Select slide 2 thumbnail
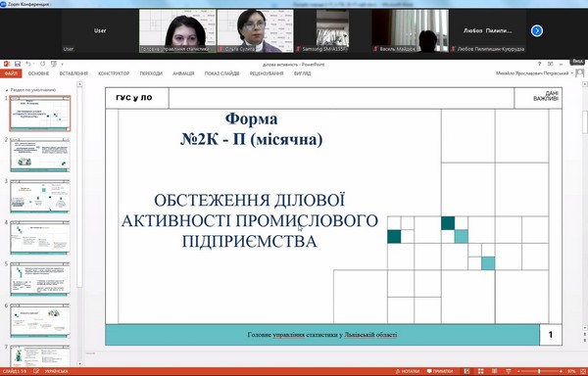The height and width of the screenshot is (376, 588). [x=40, y=155]
